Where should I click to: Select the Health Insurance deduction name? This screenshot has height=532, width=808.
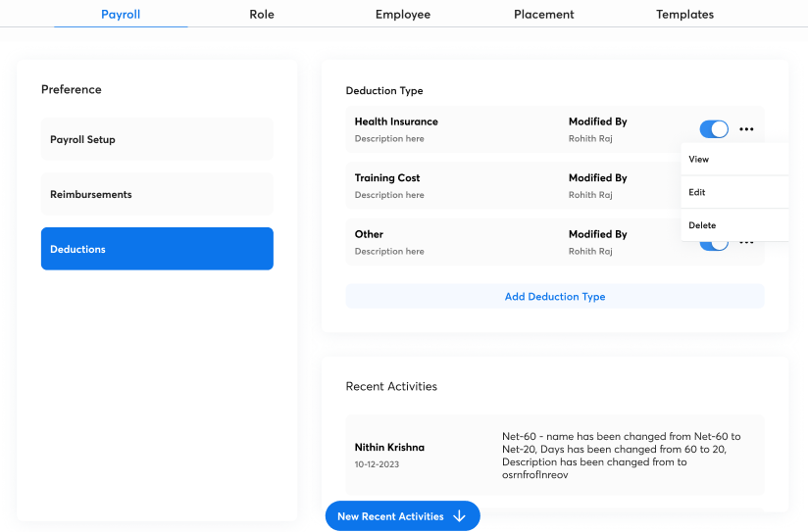pos(396,121)
